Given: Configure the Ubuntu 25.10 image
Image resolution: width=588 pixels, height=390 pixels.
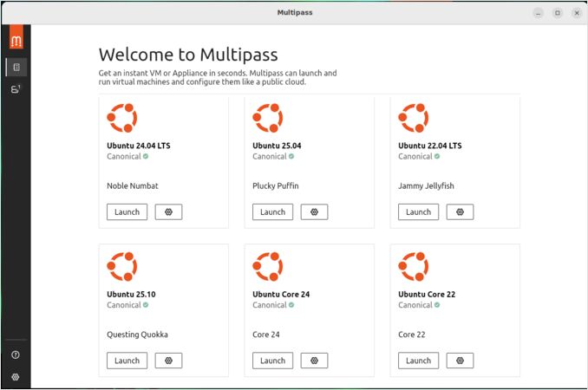Looking at the screenshot, I should tap(168, 361).
